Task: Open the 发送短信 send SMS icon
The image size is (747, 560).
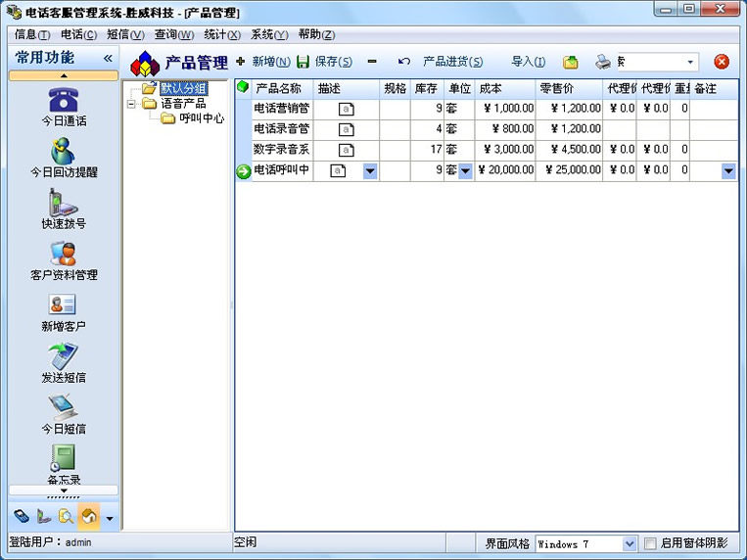Action: [x=63, y=356]
